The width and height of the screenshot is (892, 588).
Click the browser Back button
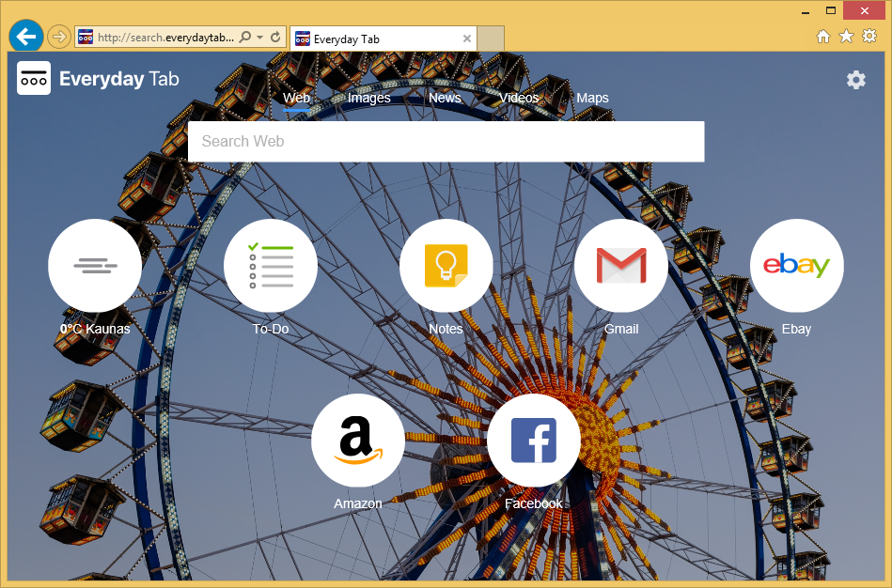[x=25, y=37]
